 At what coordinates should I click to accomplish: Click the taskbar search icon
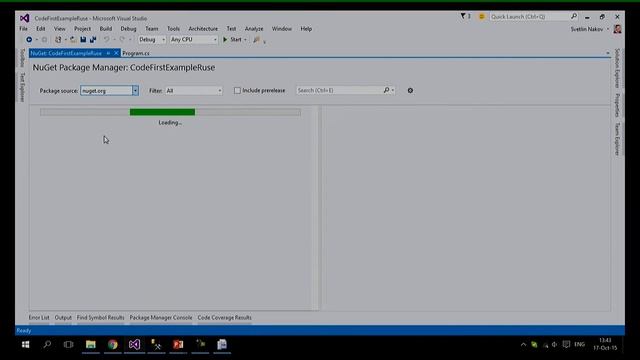(47, 344)
